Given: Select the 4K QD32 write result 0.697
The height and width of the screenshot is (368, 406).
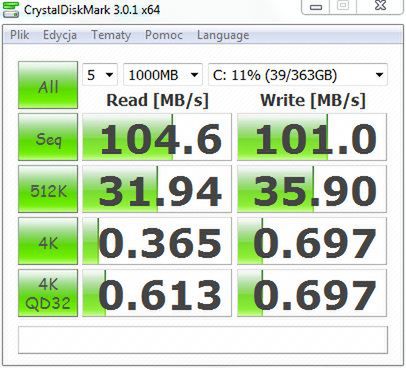Looking at the screenshot, I should point(312,293).
